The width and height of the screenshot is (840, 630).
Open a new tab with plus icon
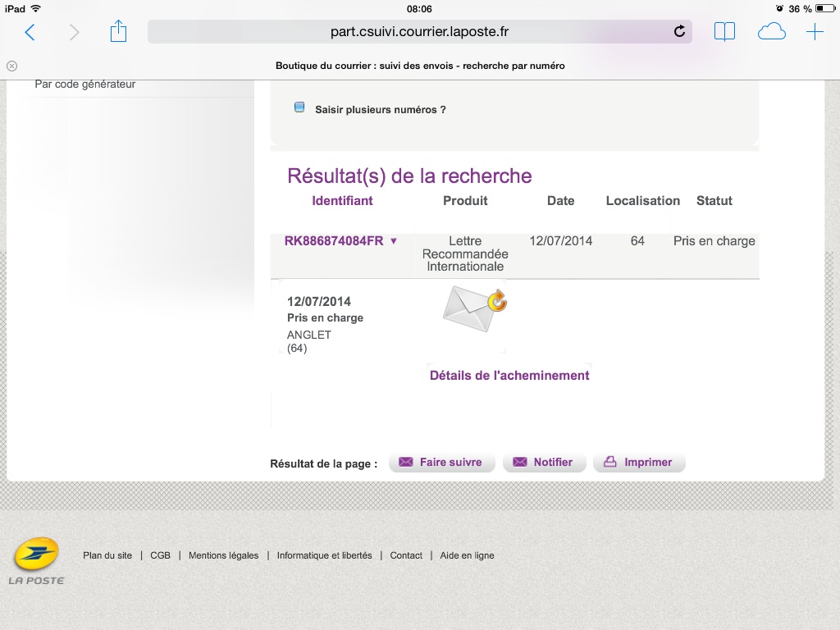point(815,32)
